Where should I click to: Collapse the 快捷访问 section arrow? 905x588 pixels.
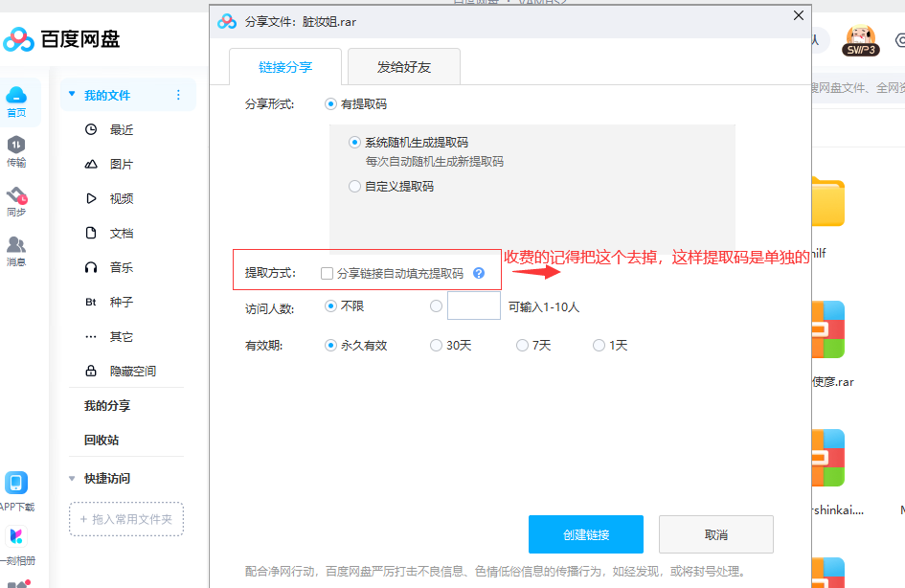tap(71, 478)
